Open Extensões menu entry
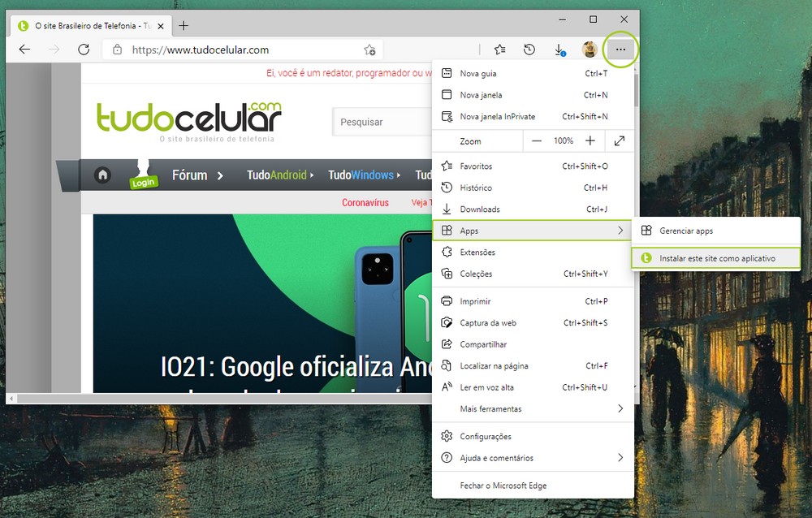The width and height of the screenshot is (812, 518). click(533, 253)
